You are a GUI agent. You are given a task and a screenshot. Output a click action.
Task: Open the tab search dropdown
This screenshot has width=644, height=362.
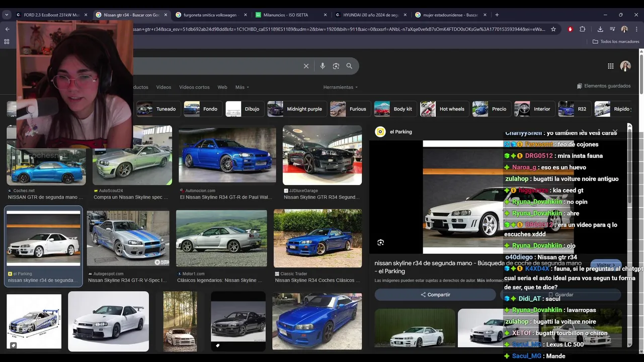[7, 15]
